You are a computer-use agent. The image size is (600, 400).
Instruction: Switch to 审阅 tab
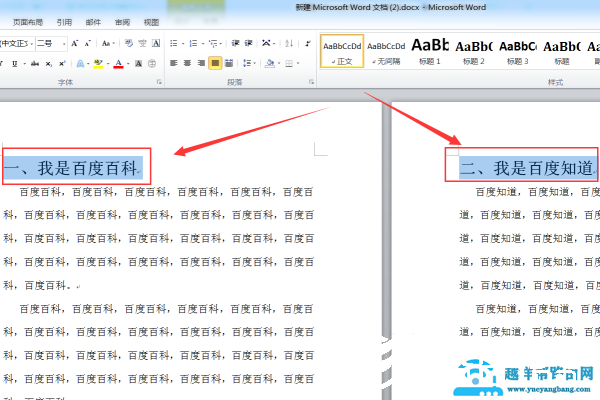tap(122, 23)
